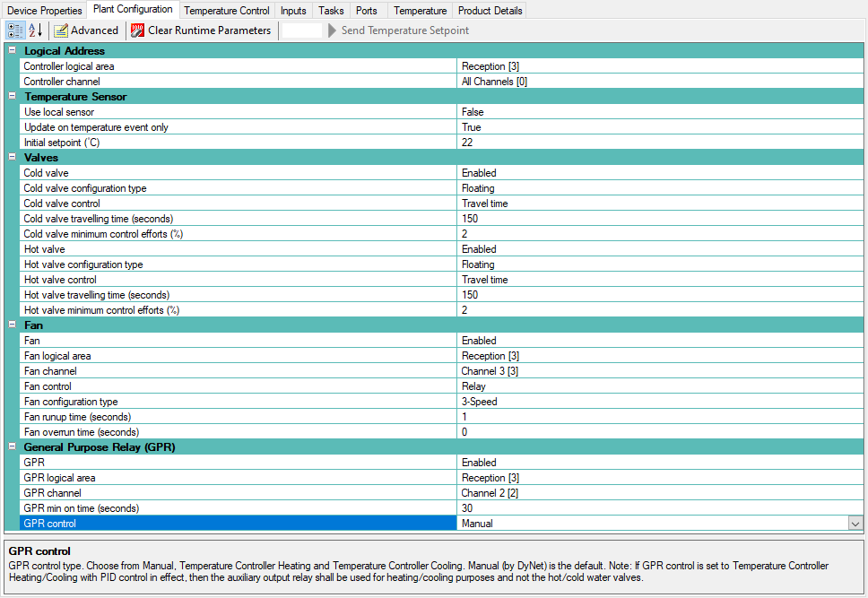Open the Tasks tab
Viewport: 868px width, 598px height.
tap(331, 11)
